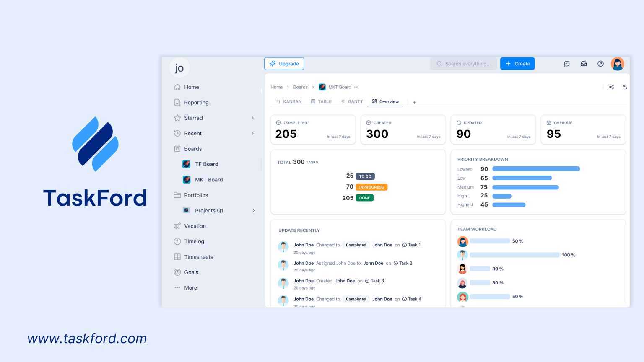Click the Goals target icon
The image size is (644, 362).
tap(178, 272)
